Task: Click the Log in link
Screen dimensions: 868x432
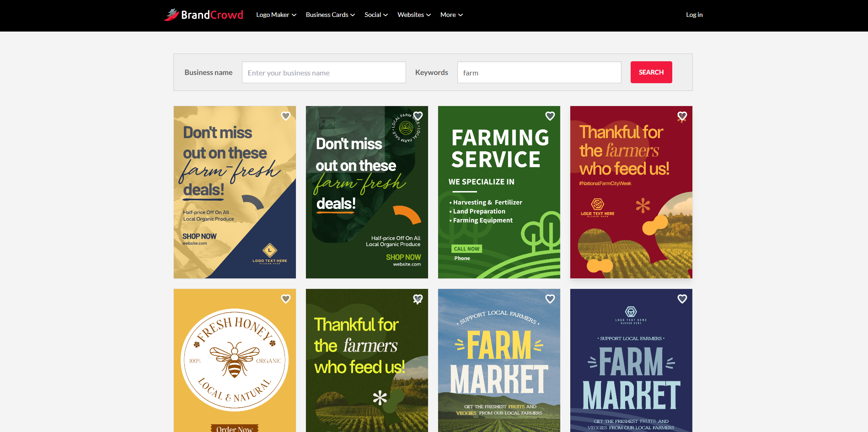Action: pyautogui.click(x=694, y=14)
